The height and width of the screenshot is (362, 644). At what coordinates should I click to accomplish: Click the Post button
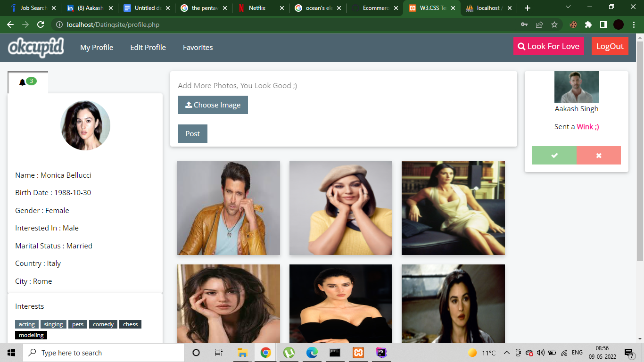pyautogui.click(x=192, y=133)
